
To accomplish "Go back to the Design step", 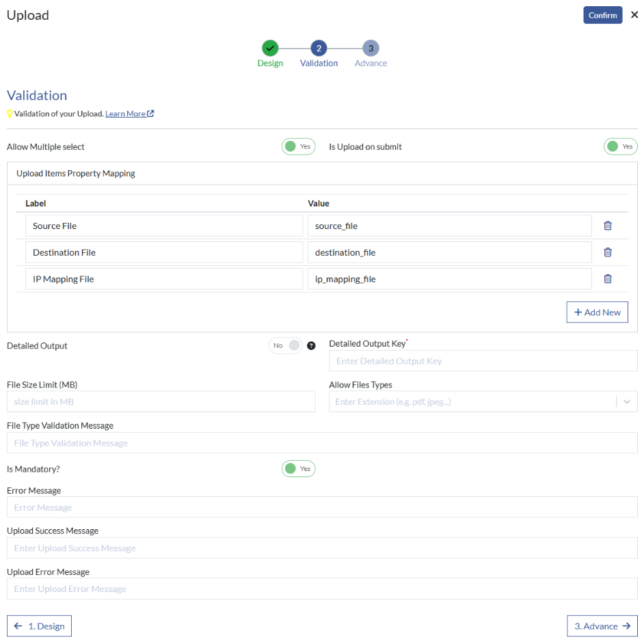I will tap(39, 626).
